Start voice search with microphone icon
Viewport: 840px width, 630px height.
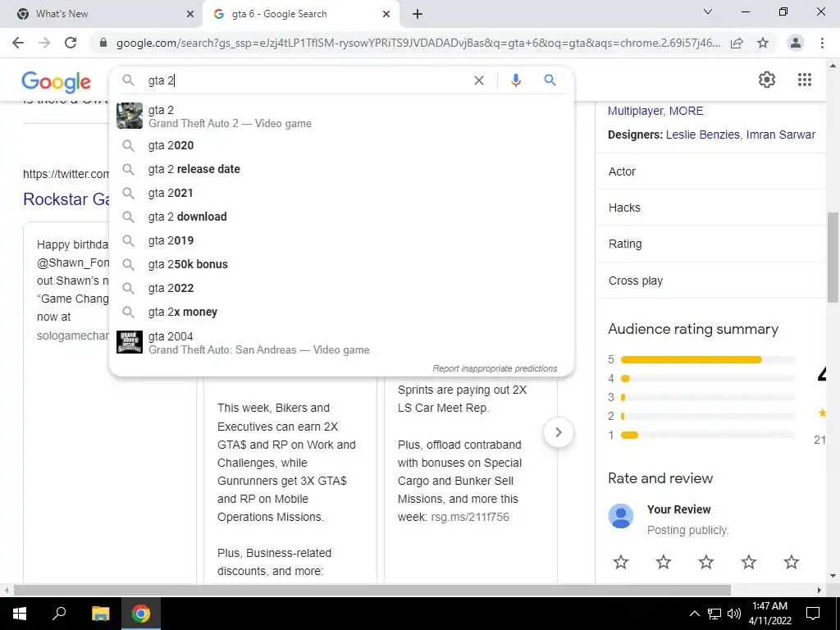point(515,80)
